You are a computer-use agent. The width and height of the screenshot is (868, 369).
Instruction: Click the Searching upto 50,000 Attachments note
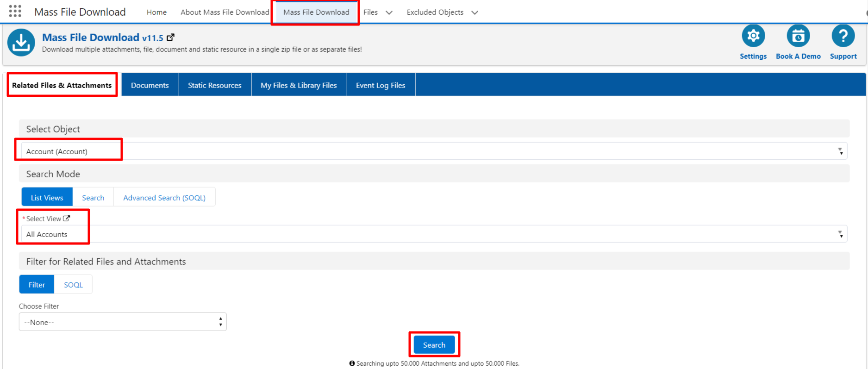click(x=437, y=363)
